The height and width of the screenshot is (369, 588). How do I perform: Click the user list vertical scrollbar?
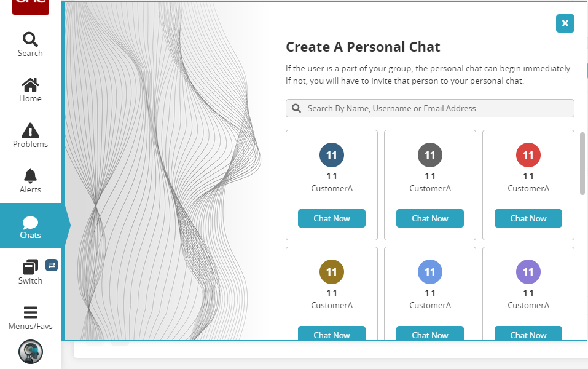coord(582,163)
